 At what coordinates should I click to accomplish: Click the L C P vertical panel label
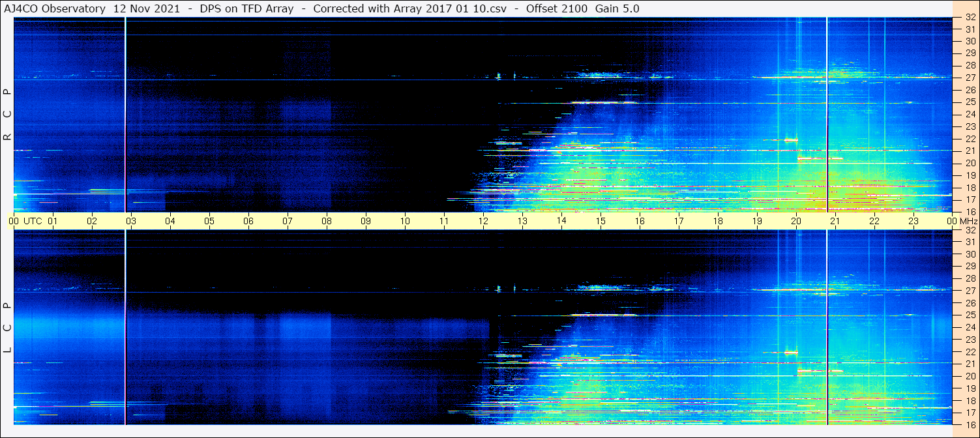7,327
